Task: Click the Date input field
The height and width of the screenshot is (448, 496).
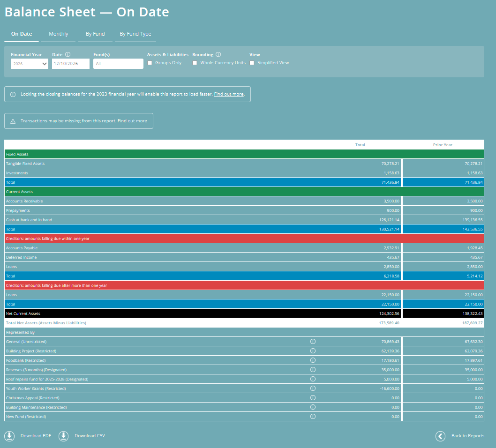Action: pos(71,64)
